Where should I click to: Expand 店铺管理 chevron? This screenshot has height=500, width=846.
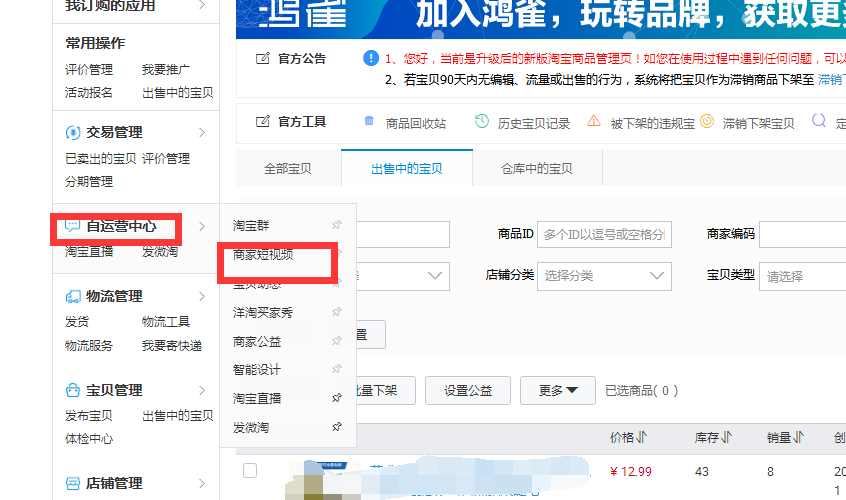coord(202,483)
